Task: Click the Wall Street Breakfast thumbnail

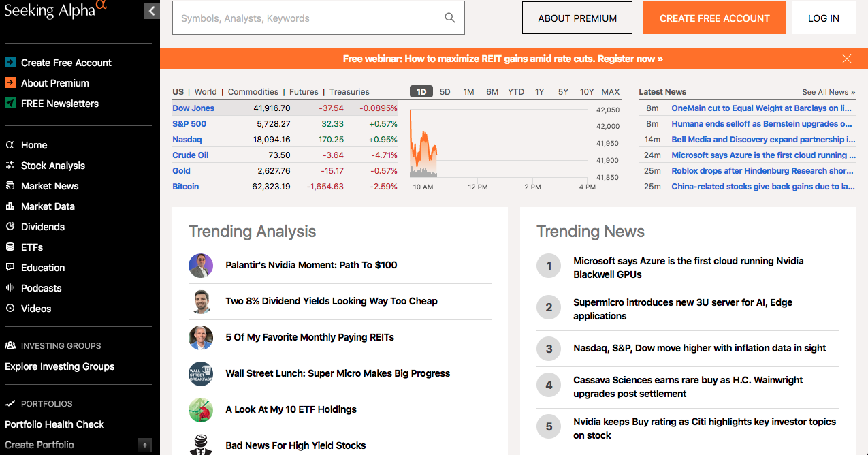Action: click(201, 374)
